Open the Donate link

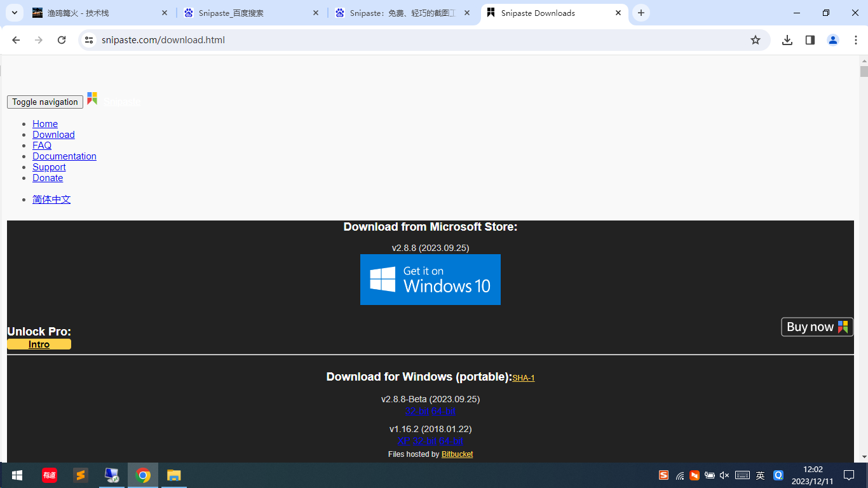pos(48,178)
